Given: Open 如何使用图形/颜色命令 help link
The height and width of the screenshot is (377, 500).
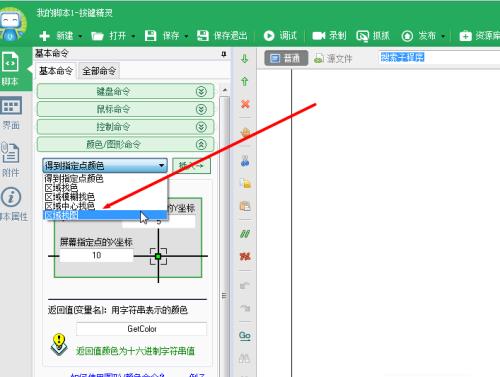Looking at the screenshot, I should 117,375.
